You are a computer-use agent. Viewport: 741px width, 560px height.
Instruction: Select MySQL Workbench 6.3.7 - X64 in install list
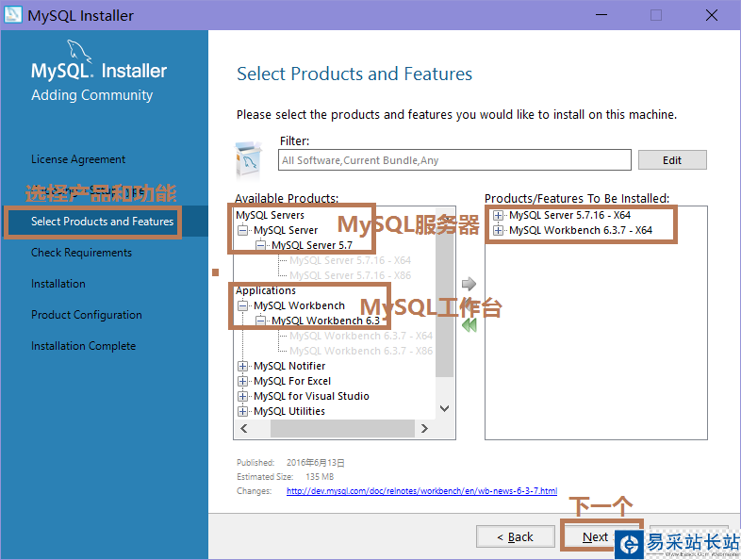tap(581, 231)
